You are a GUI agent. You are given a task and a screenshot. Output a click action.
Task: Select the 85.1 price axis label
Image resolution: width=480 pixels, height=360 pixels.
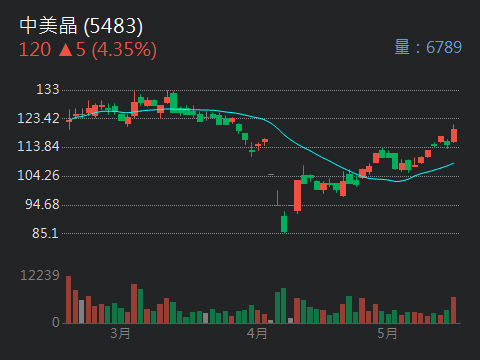point(45,233)
